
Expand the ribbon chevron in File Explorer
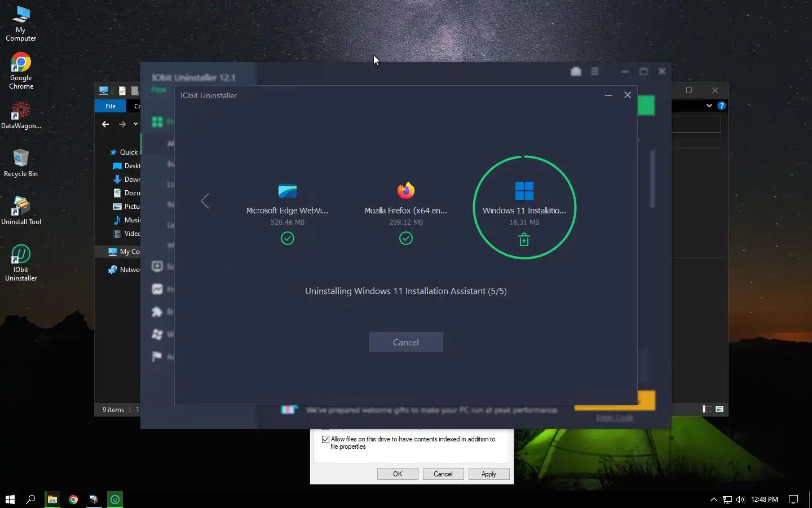[709, 106]
